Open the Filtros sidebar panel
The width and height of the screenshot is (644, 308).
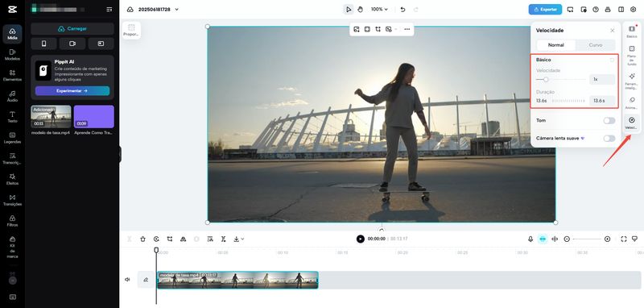pos(12,220)
